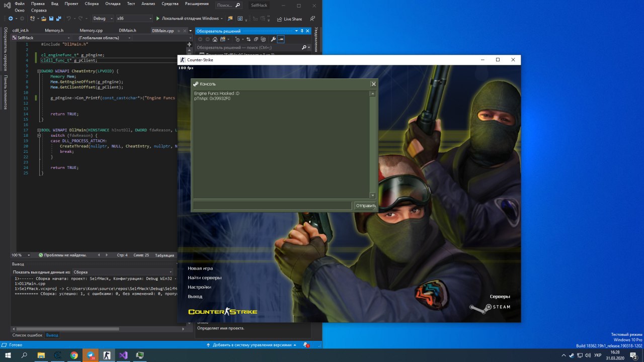Open the Файл menu
644x362 pixels.
(20, 4)
